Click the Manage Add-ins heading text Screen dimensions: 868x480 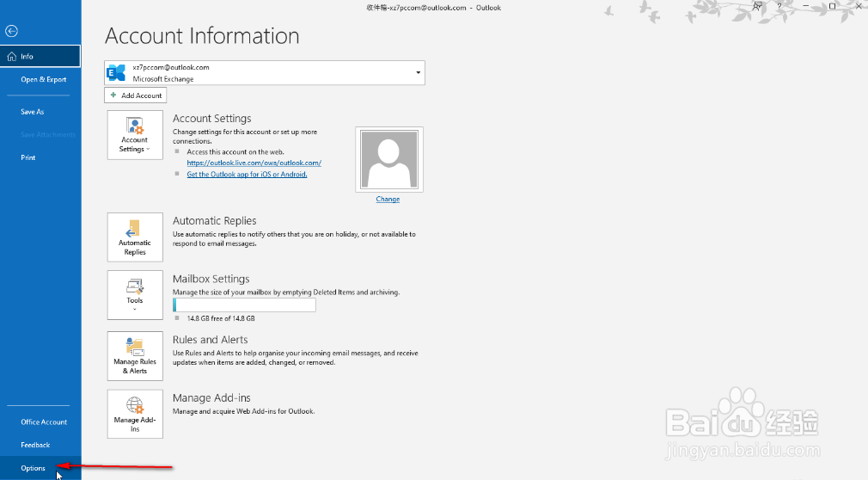click(211, 398)
